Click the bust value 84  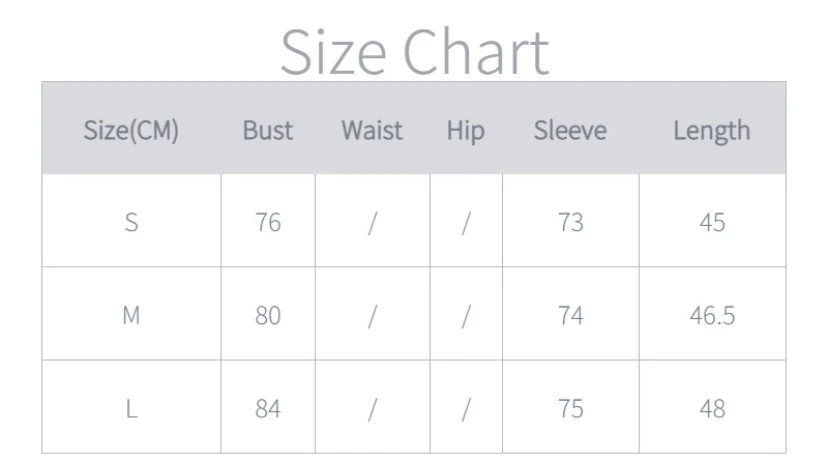(x=268, y=408)
